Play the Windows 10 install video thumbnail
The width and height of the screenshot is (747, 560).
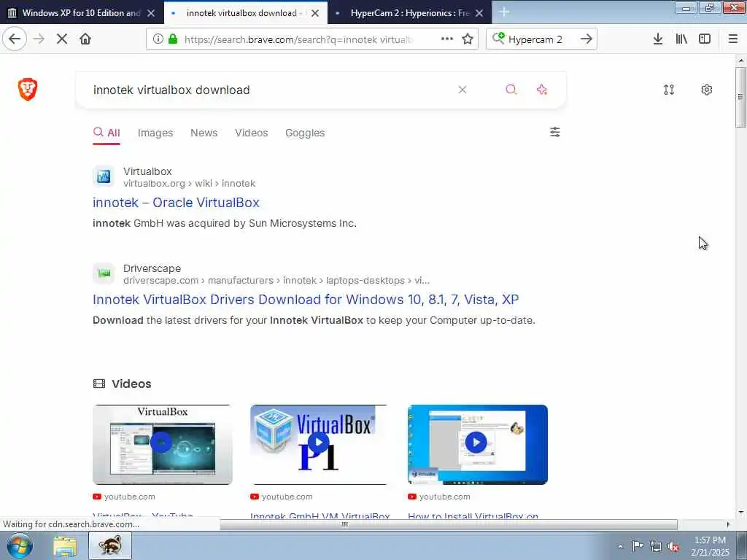[478, 444]
